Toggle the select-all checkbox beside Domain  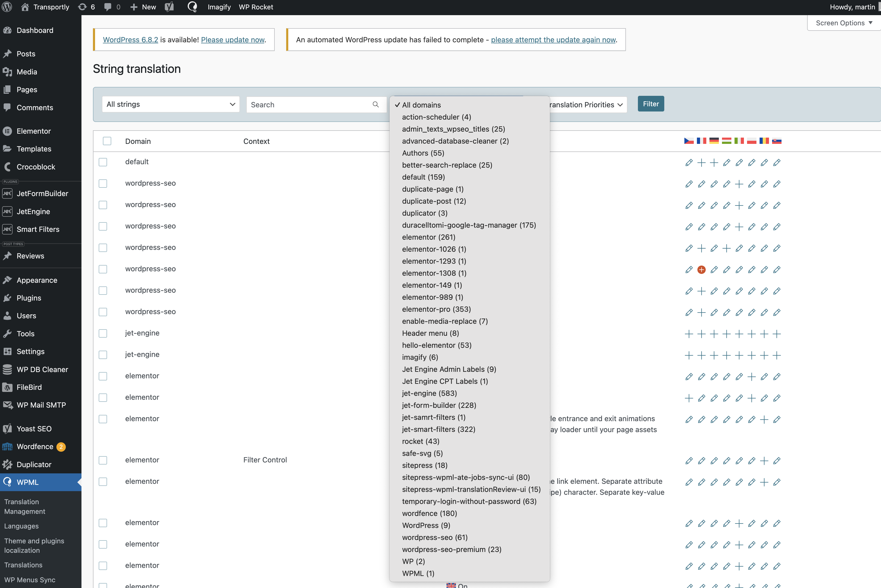(107, 141)
